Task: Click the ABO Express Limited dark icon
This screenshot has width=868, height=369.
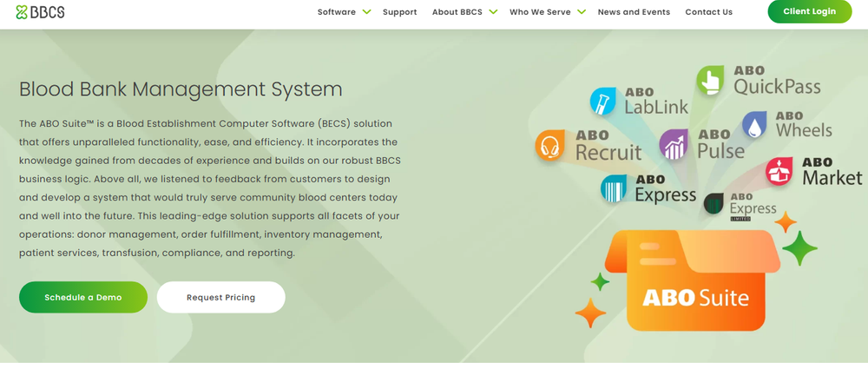Action: click(713, 204)
